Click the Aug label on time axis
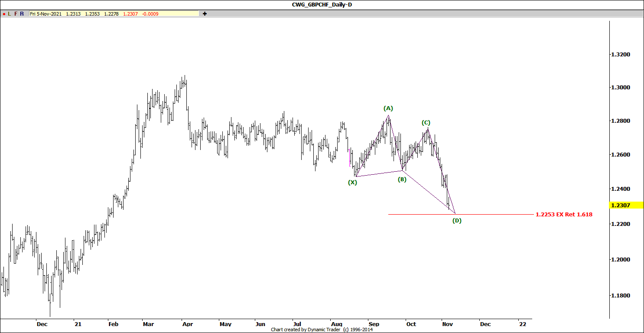Image resolution: width=644 pixels, height=333 pixels. coord(336,324)
